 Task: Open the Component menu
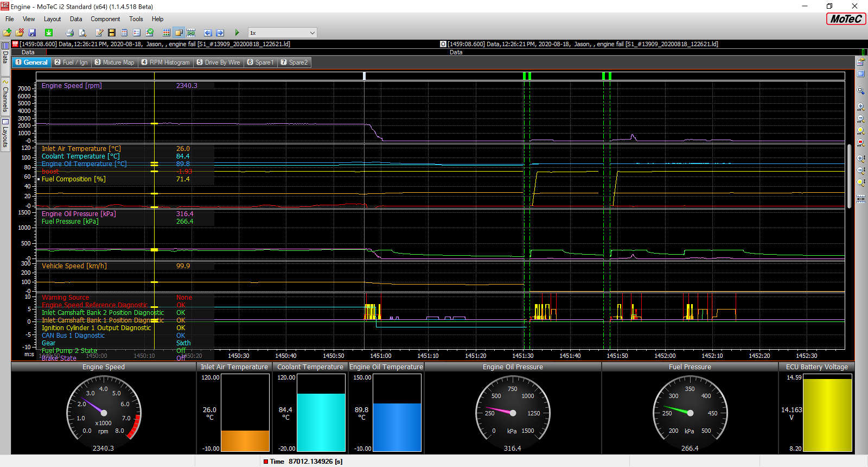point(105,19)
